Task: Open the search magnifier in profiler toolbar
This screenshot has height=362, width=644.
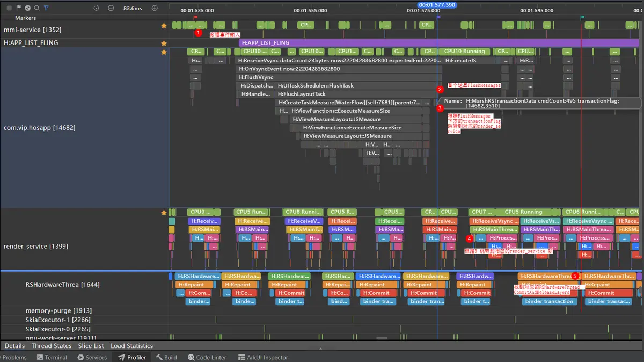Action: pos(36,8)
